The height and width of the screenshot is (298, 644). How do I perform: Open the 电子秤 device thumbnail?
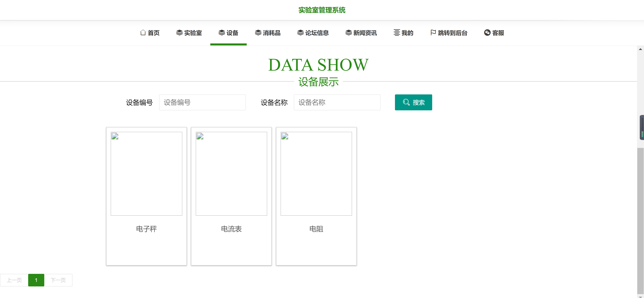point(146,174)
